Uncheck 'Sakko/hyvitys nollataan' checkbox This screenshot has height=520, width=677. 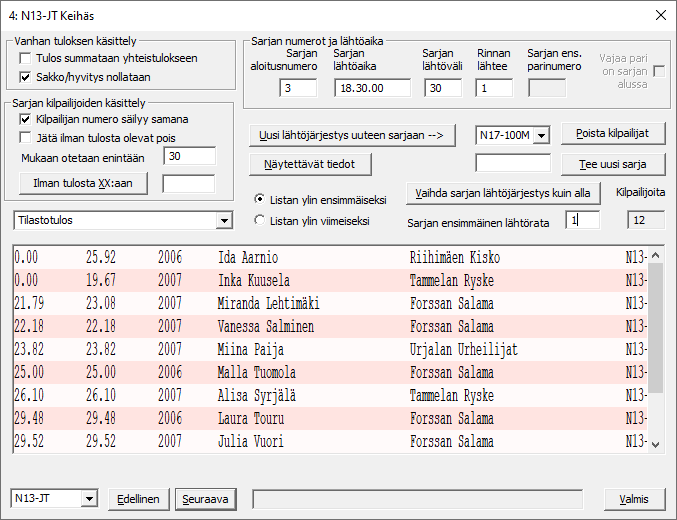click(26, 76)
